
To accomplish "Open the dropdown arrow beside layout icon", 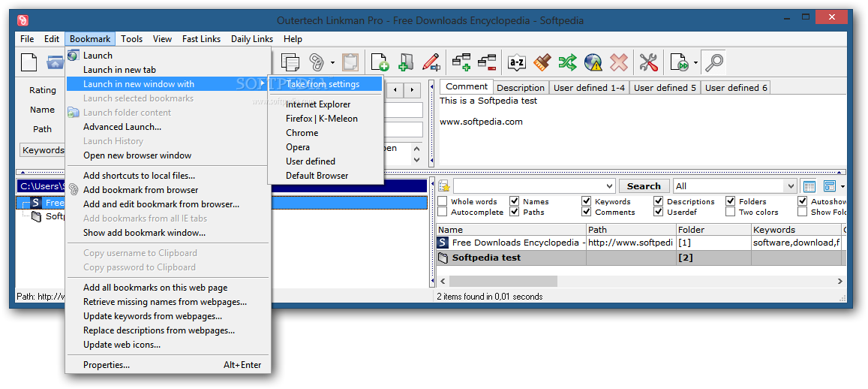I will 842,186.
